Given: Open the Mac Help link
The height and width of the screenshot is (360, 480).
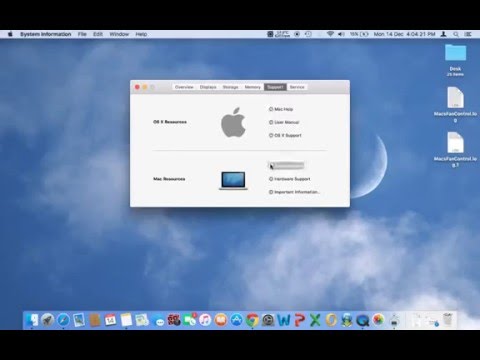Looking at the screenshot, I should coord(281,109).
